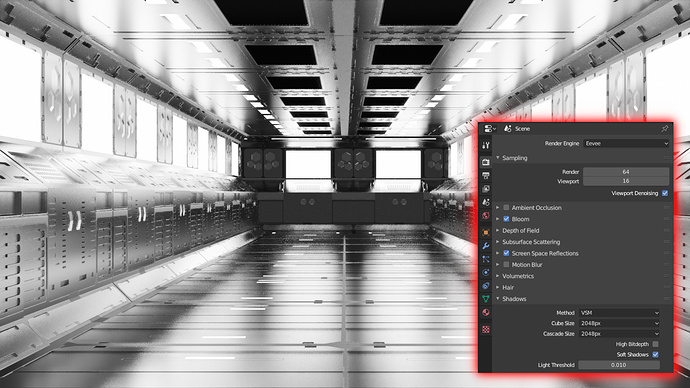Image resolution: width=690 pixels, height=388 pixels.
Task: Click the High Bitdepth label
Action: click(x=632, y=344)
